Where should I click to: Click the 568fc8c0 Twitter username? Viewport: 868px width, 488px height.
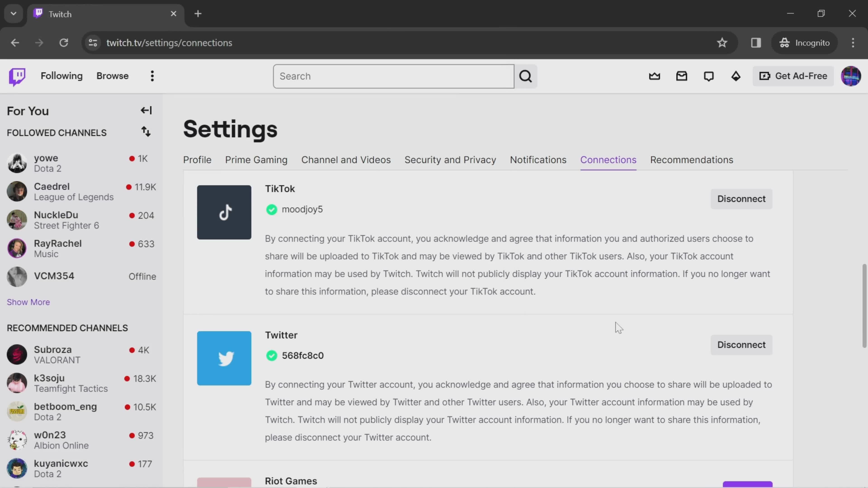coord(303,356)
